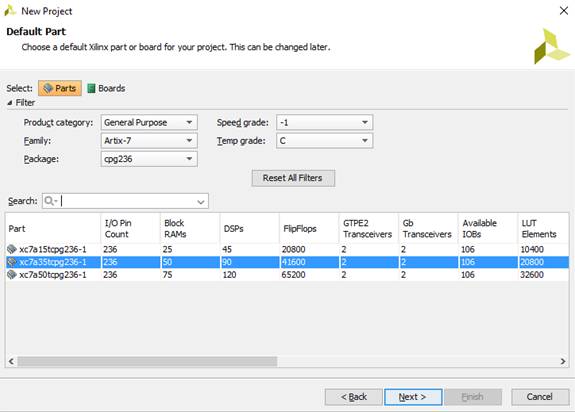Sort by GTPE2 Transceivers column header
The height and width of the screenshot is (412, 575).
coord(369,228)
